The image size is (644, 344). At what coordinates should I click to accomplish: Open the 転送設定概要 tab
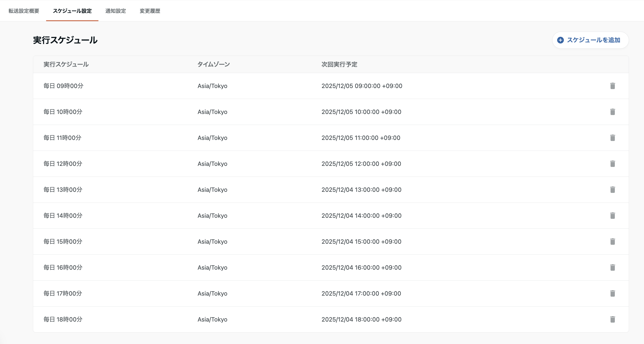coord(24,11)
